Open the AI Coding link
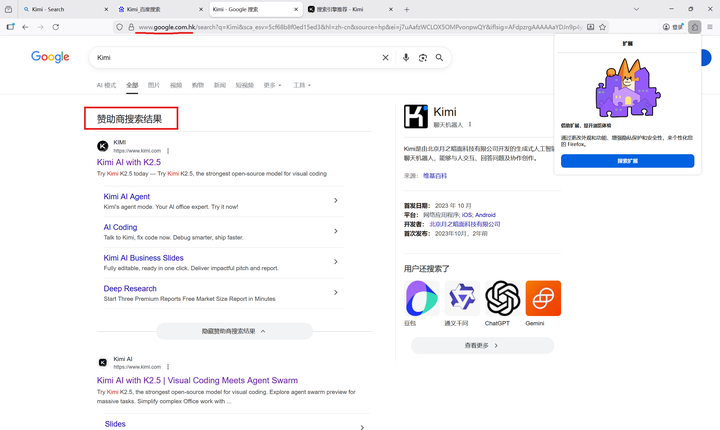Viewport: 720px width, 430px height. coord(120,227)
